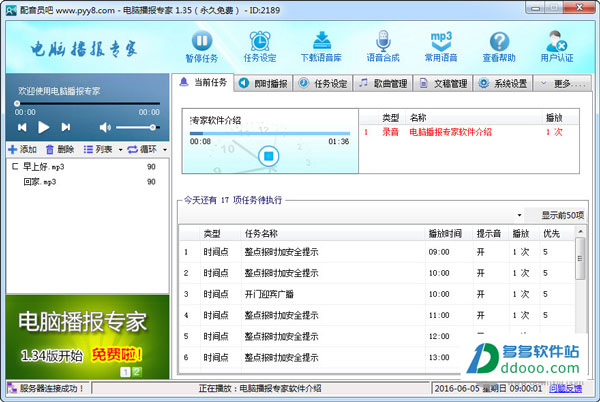The width and height of the screenshot is (600, 402).
Task: Skip to next track in player
Action: click(x=66, y=127)
